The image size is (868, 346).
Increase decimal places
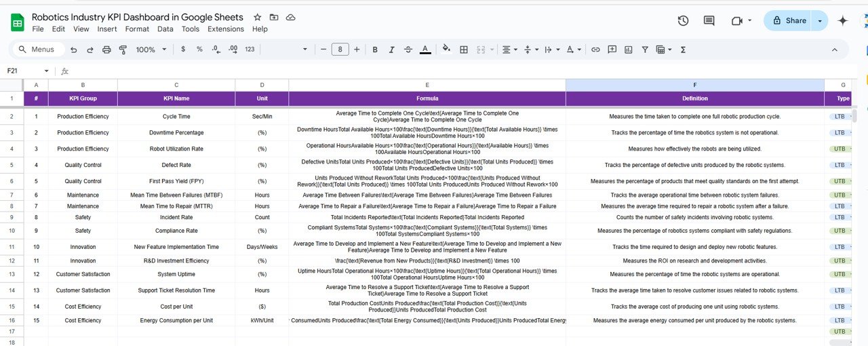[233, 50]
